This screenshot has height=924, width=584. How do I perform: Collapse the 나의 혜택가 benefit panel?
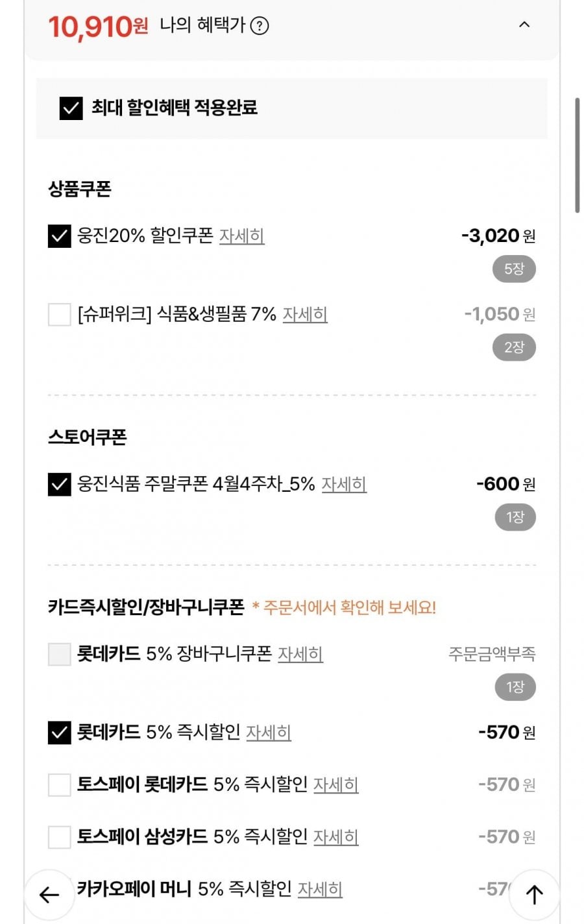tap(524, 25)
